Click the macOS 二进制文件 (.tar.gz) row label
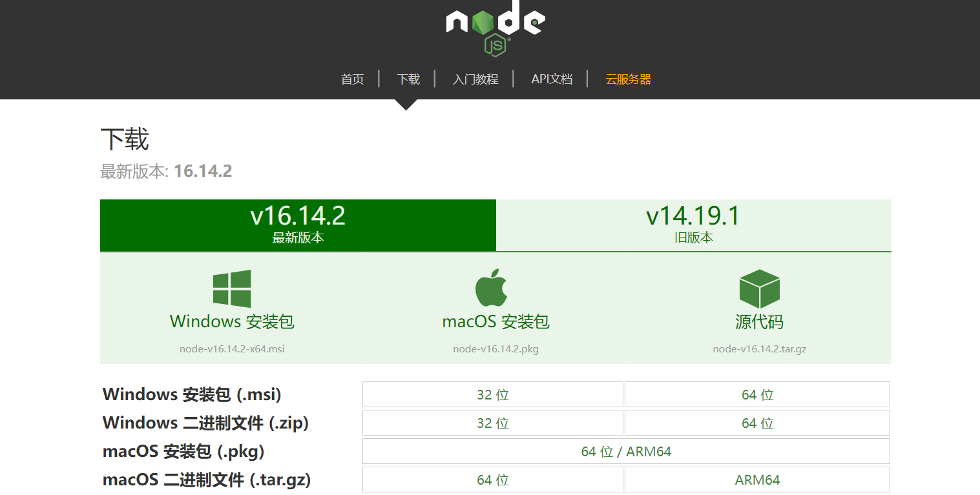Screen dimensions: 980x495 coord(207,480)
